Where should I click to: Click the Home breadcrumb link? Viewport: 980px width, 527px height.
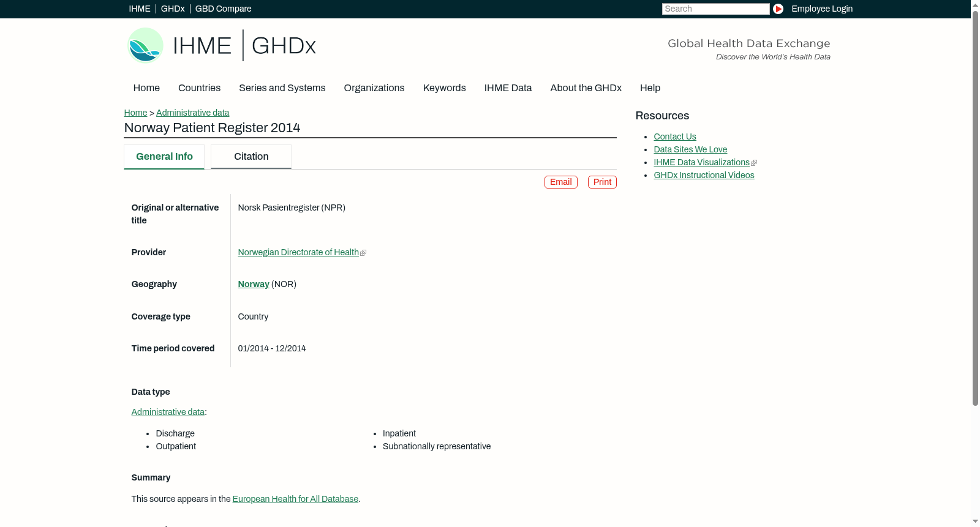tap(135, 113)
